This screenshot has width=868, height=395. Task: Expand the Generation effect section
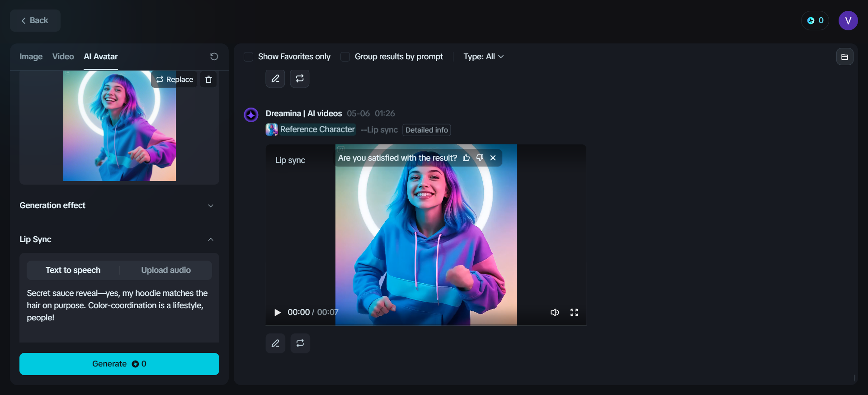tap(119, 205)
